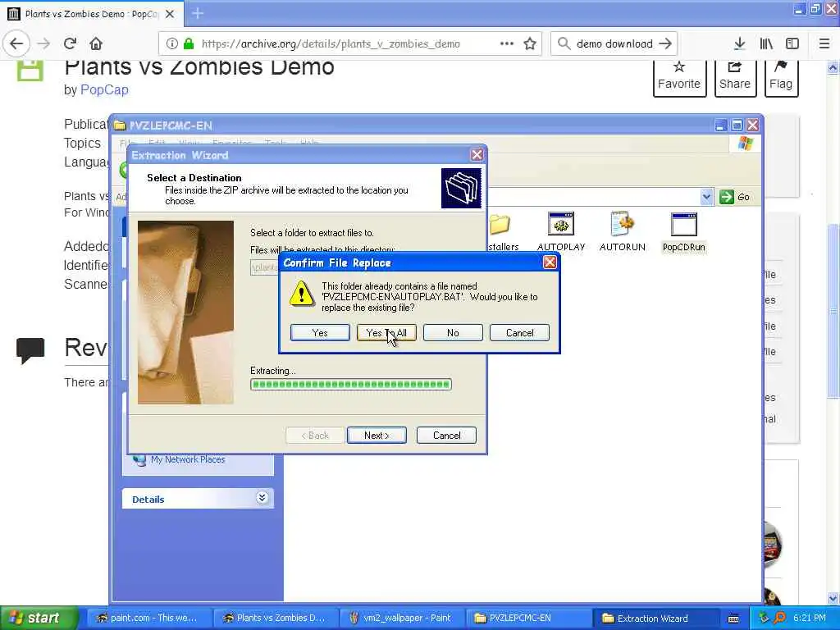Image resolution: width=840 pixels, height=630 pixels.
Task: Choose Yes To All to replace files
Action: 386,333
